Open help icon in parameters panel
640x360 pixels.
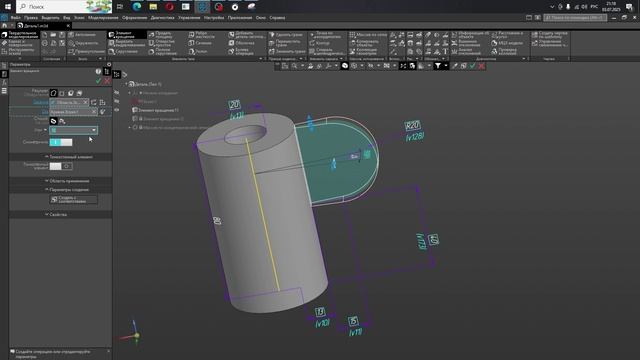(x=98, y=71)
